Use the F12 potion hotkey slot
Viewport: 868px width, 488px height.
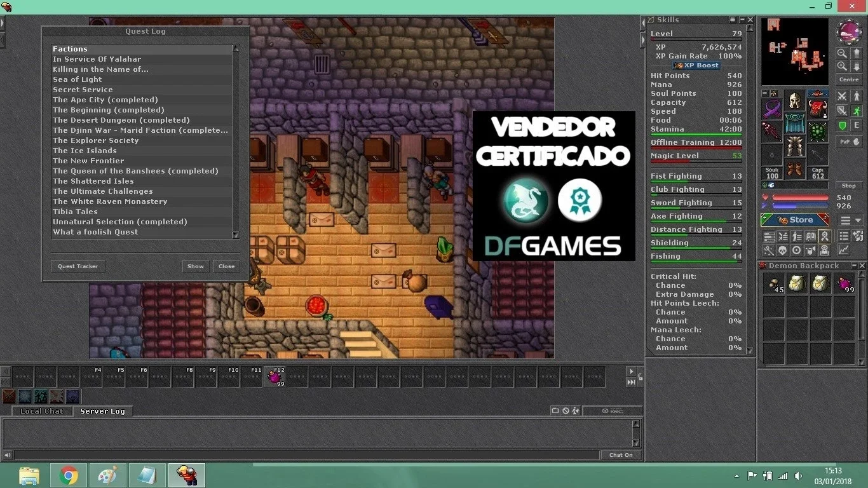(275, 377)
